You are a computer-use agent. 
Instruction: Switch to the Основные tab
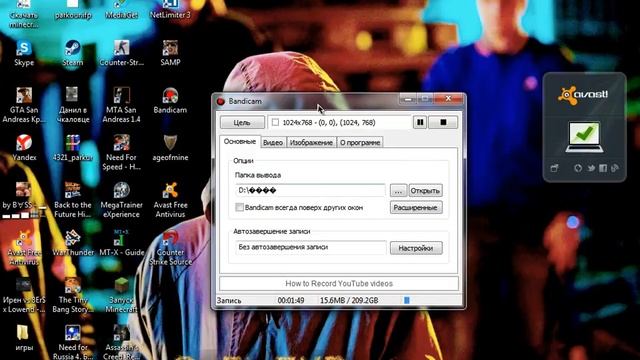(x=240, y=142)
